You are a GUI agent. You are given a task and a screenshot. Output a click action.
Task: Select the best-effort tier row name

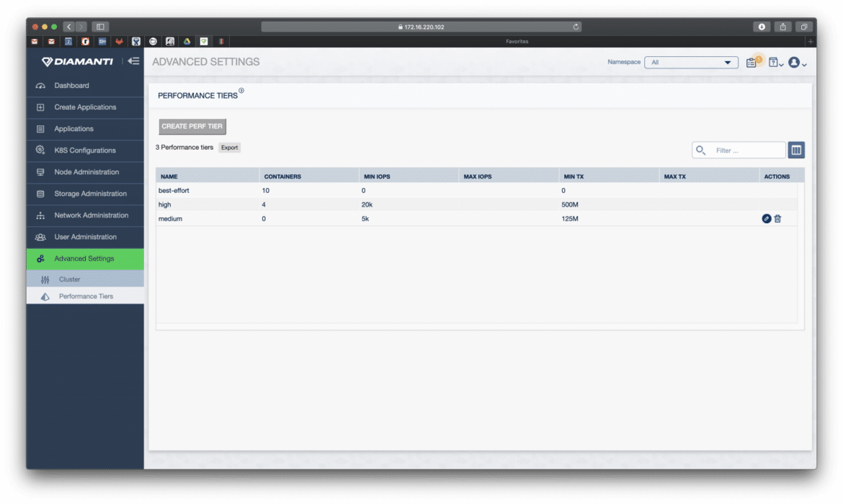click(174, 191)
